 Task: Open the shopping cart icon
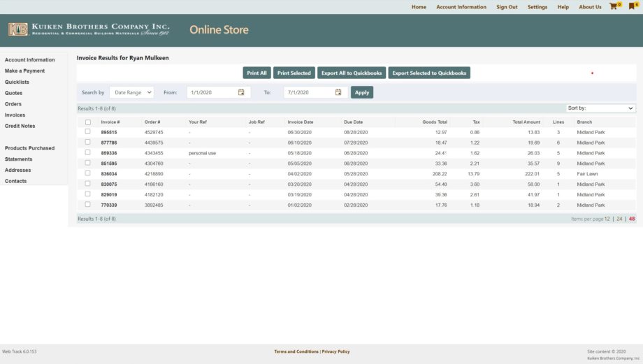(x=614, y=6)
